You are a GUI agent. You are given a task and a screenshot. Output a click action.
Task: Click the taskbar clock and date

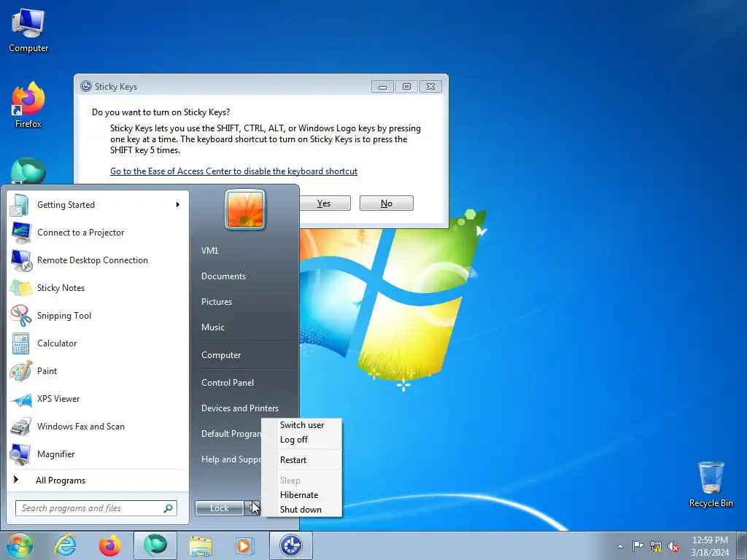tap(710, 546)
